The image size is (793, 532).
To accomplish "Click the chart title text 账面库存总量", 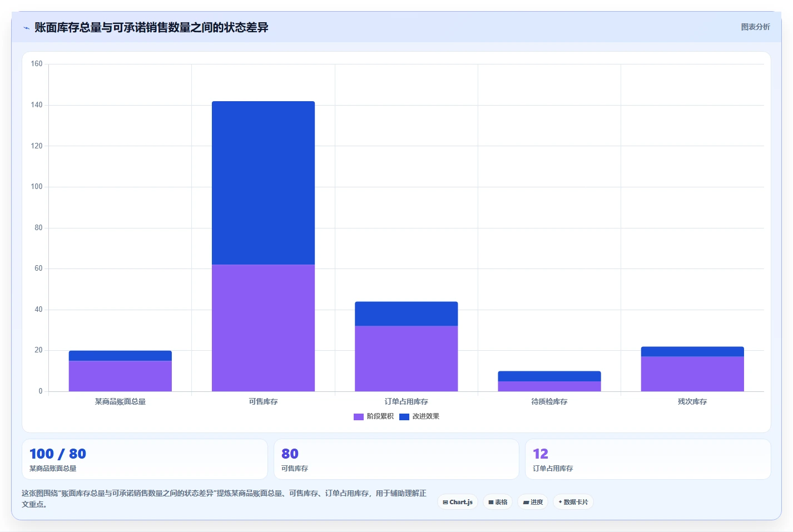I will pos(68,27).
